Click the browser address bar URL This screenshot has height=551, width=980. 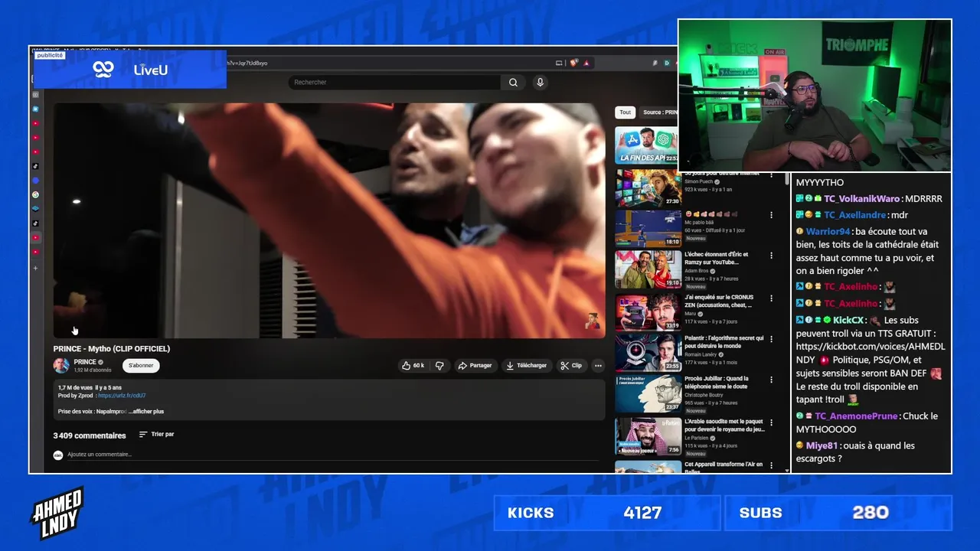249,63
